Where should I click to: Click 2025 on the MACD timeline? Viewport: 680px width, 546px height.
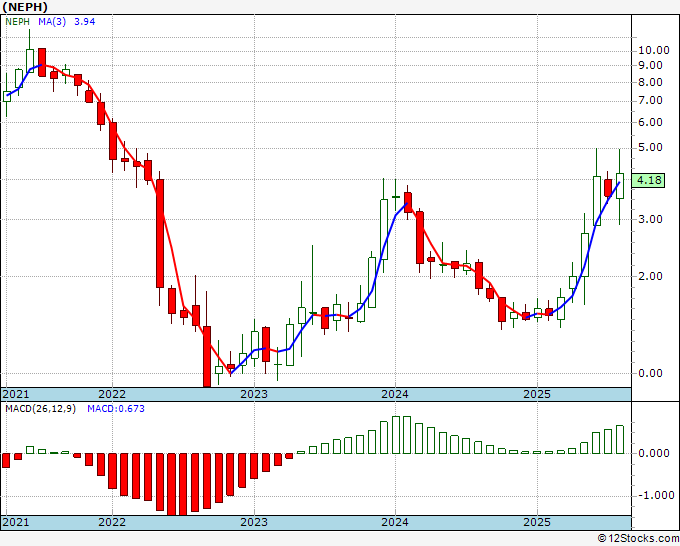point(537,522)
